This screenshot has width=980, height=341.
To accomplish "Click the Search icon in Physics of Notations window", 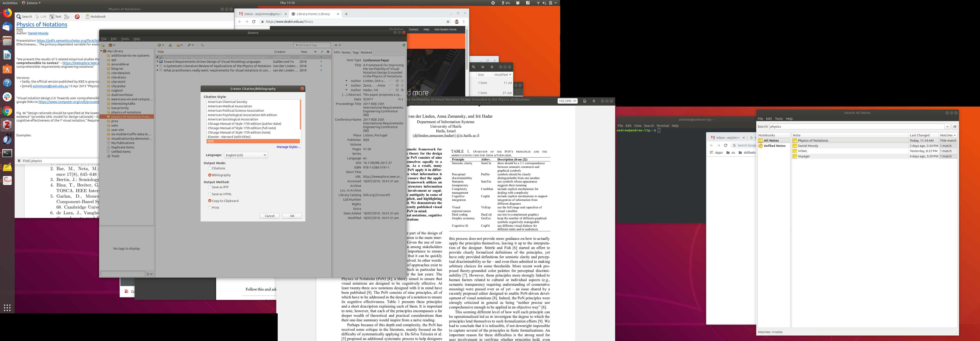I will tap(19, 17).
